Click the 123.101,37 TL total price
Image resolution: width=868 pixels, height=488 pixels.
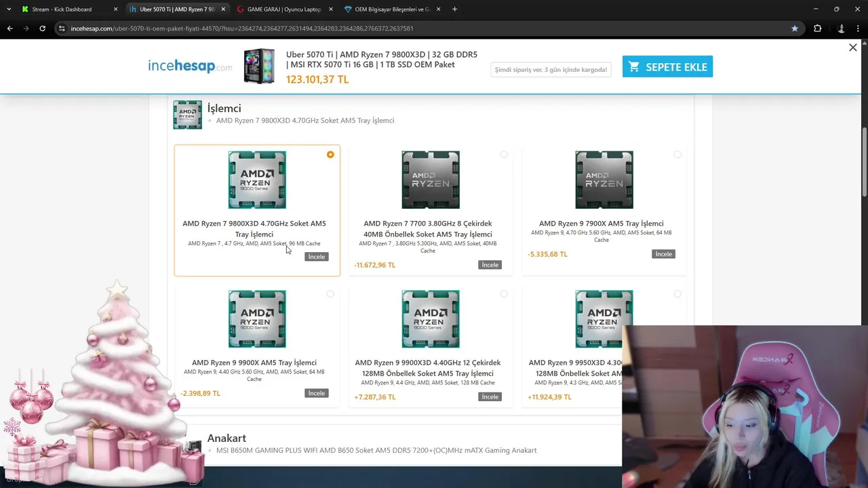pos(317,79)
